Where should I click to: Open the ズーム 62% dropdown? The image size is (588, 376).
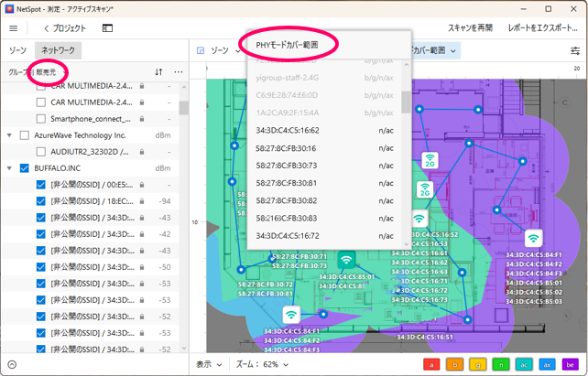pos(263,364)
